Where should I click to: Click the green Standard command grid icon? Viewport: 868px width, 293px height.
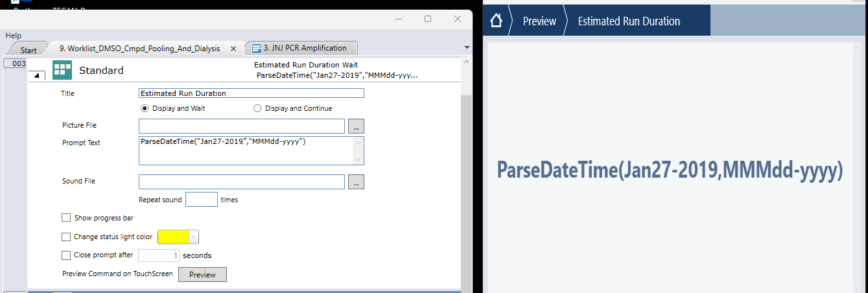click(62, 70)
